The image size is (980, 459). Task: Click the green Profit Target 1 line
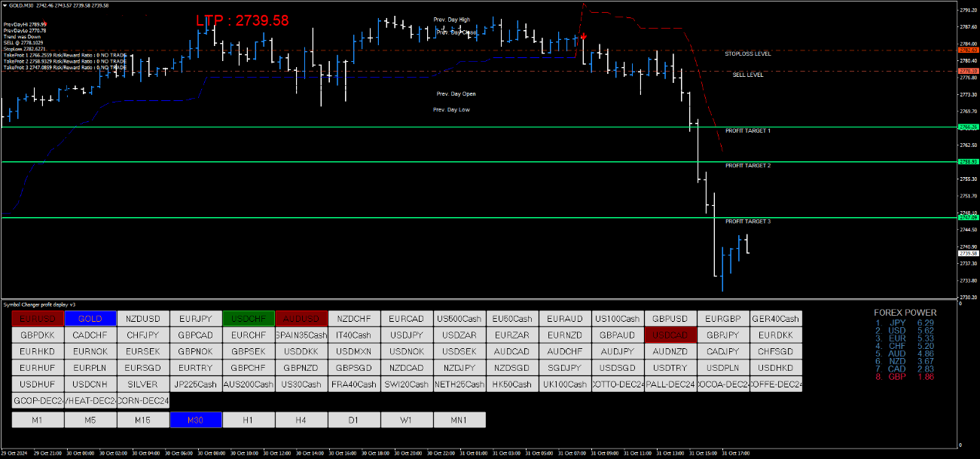[452, 127]
